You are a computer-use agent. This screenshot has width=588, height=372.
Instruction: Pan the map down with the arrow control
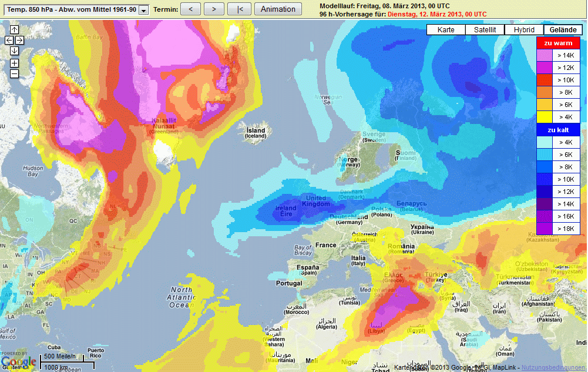[14, 51]
